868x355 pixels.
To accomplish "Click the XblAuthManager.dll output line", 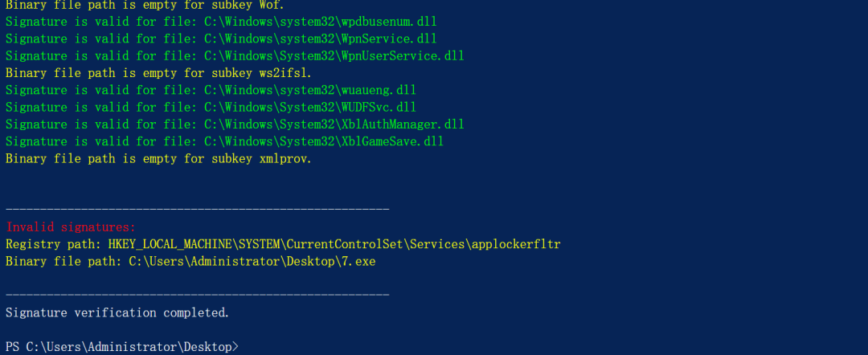I will pyautogui.click(x=235, y=124).
